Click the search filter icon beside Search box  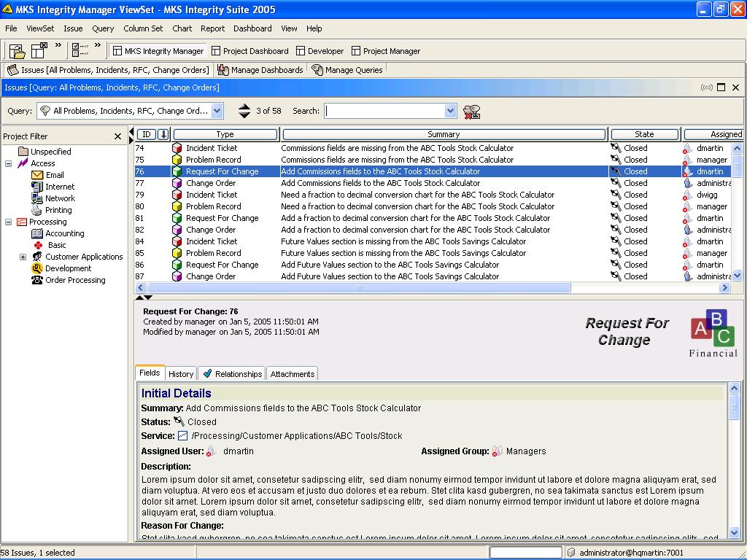pos(471,112)
